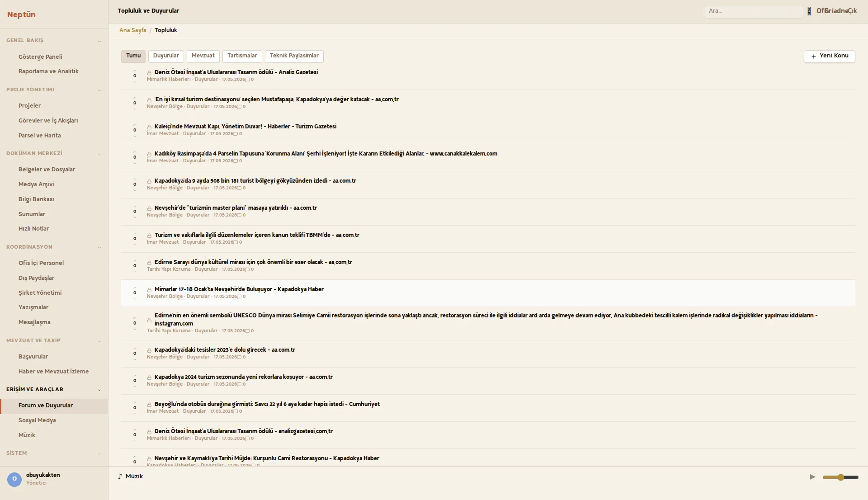The image size is (868, 500).
Task: Open topic 'Beyoğlu'nda otobüs durağına girmişti' from Cumhuriyet
Action: [267, 404]
